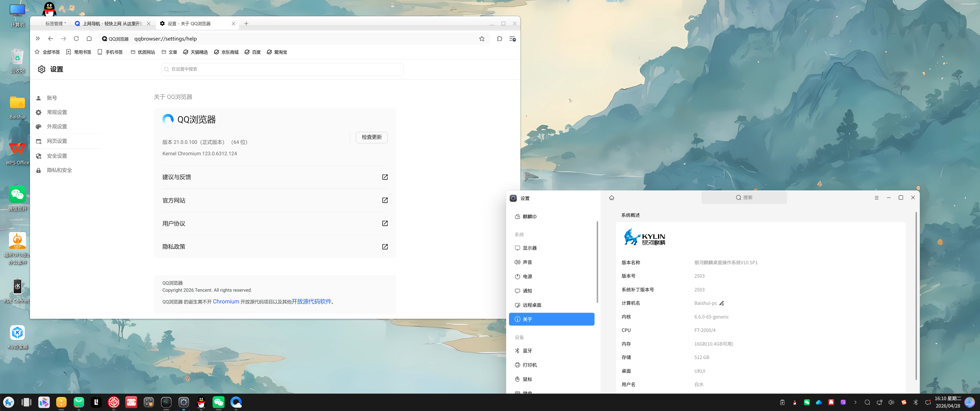Open the 官方网站 external link icon
This screenshot has height=411, width=980.
pos(385,200)
